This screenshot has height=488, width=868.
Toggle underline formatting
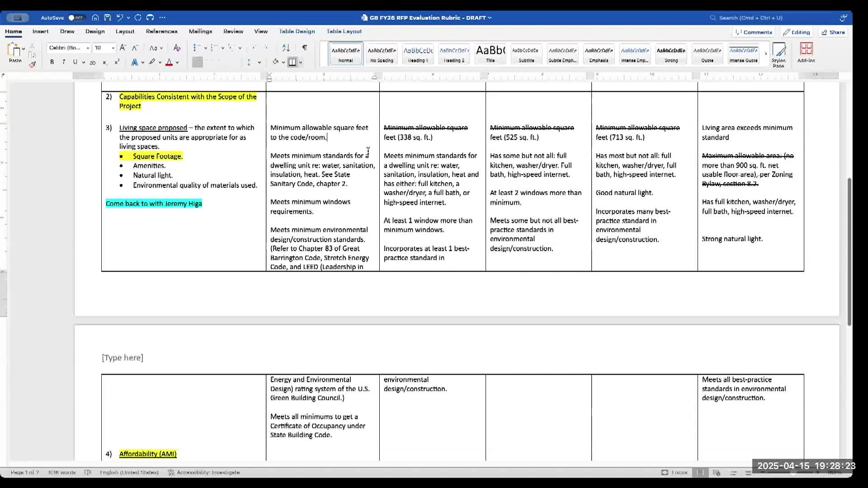[x=75, y=62]
